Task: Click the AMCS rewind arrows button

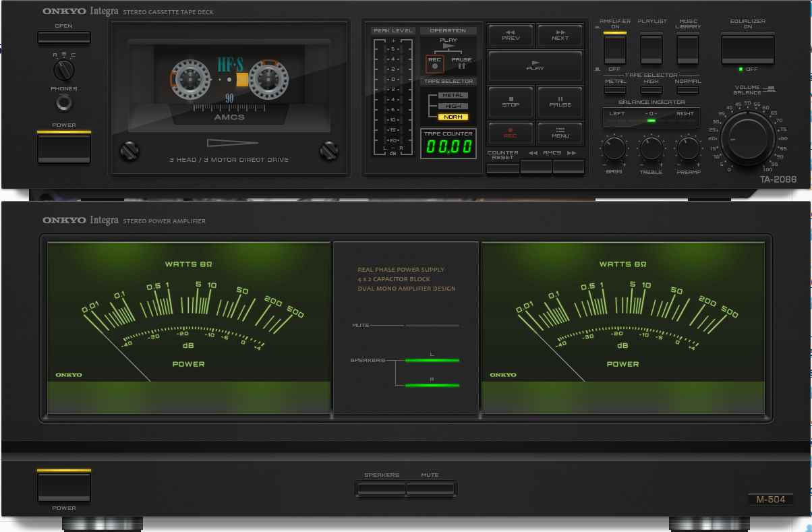Action: (536, 167)
